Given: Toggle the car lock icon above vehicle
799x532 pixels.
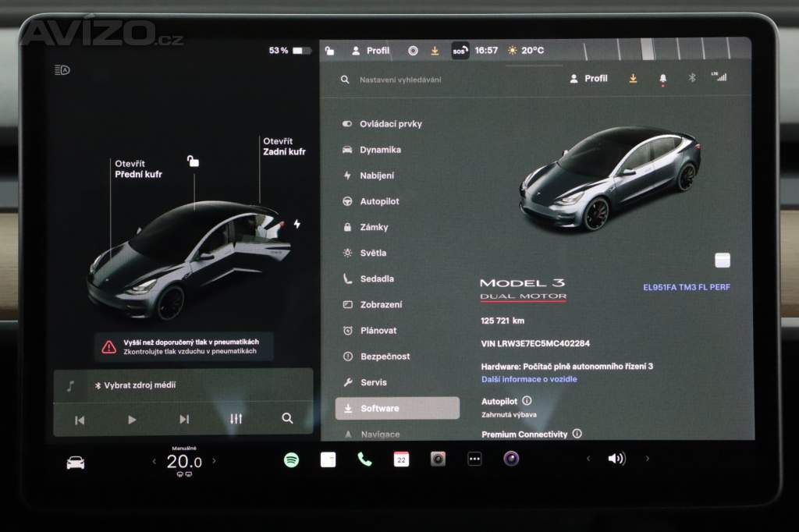Looking at the screenshot, I should [193, 161].
